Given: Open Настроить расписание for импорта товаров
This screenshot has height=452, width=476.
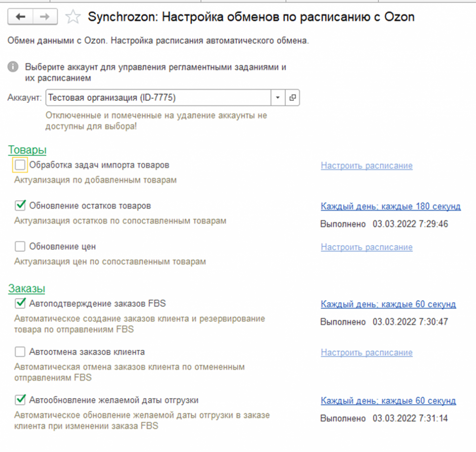Looking at the screenshot, I should (x=367, y=166).
